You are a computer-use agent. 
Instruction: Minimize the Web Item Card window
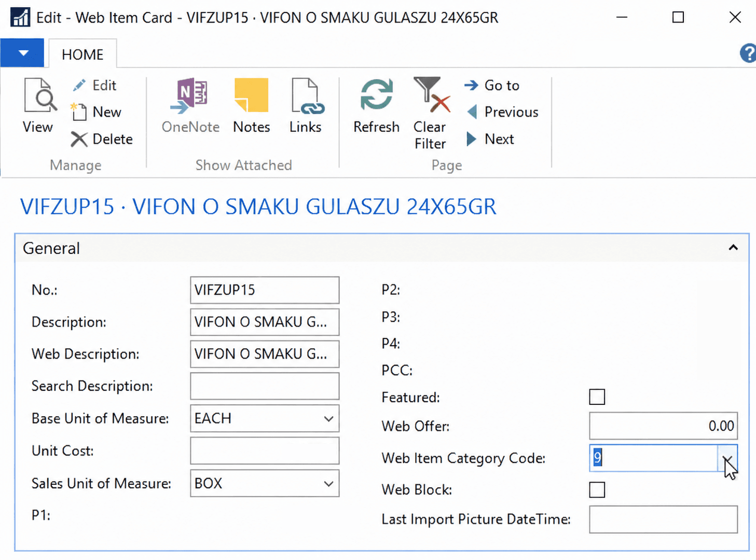click(622, 17)
